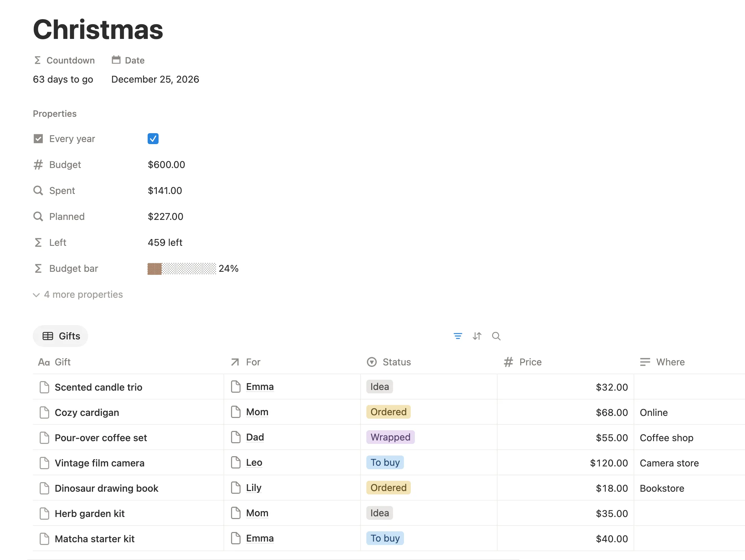Open the Matcha starter kit row
This screenshot has height=560, width=745.
click(95, 539)
